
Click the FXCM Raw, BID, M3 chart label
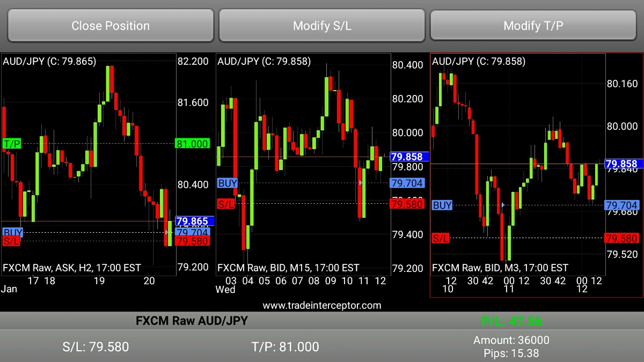click(500, 267)
